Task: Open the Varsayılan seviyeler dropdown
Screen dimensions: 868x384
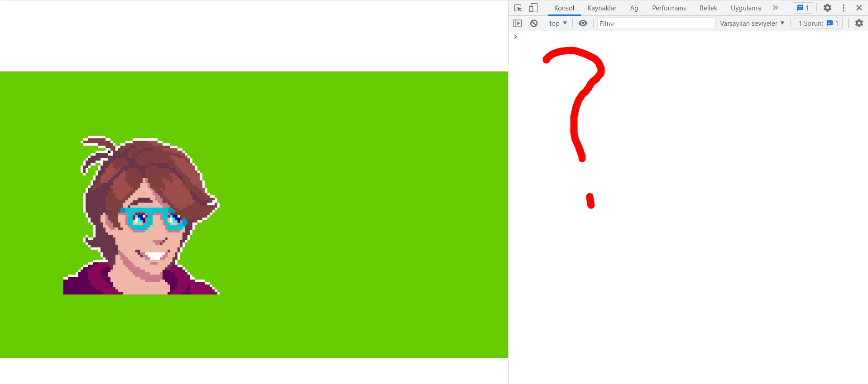Action: point(752,24)
